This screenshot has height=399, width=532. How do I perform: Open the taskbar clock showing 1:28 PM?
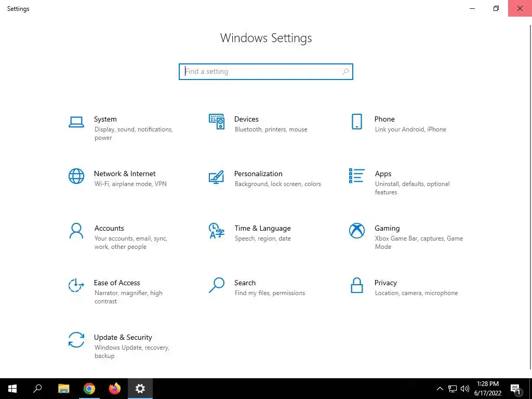click(487, 389)
